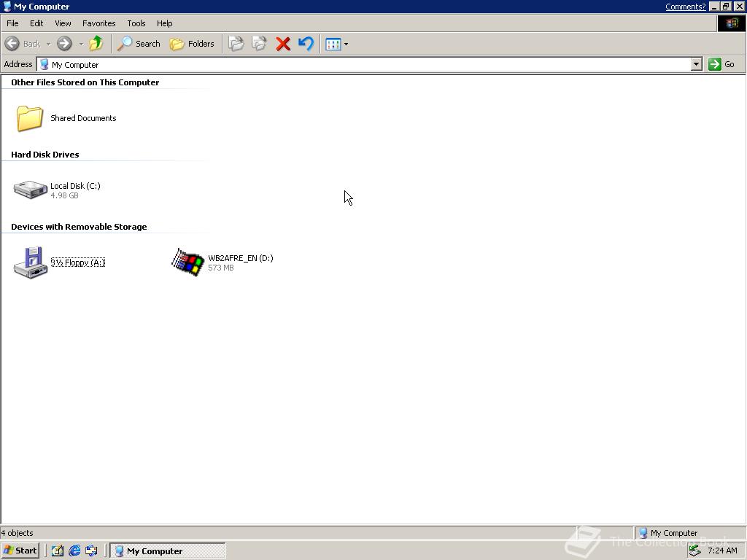The height and width of the screenshot is (560, 747).
Task: Click the Forward navigation arrow button
Action: click(x=64, y=44)
